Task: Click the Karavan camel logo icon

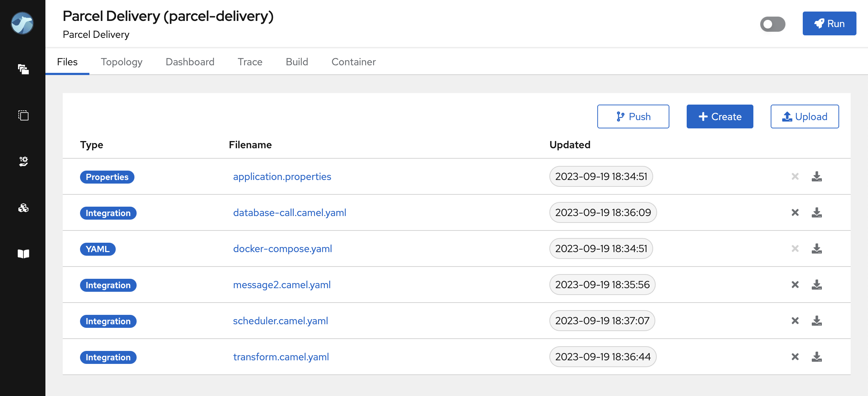Action: pyautogui.click(x=22, y=23)
